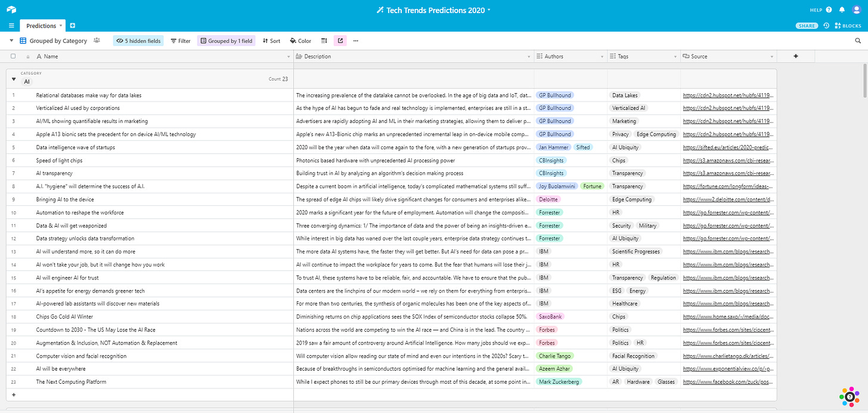Open the Blocks panel

847,26
